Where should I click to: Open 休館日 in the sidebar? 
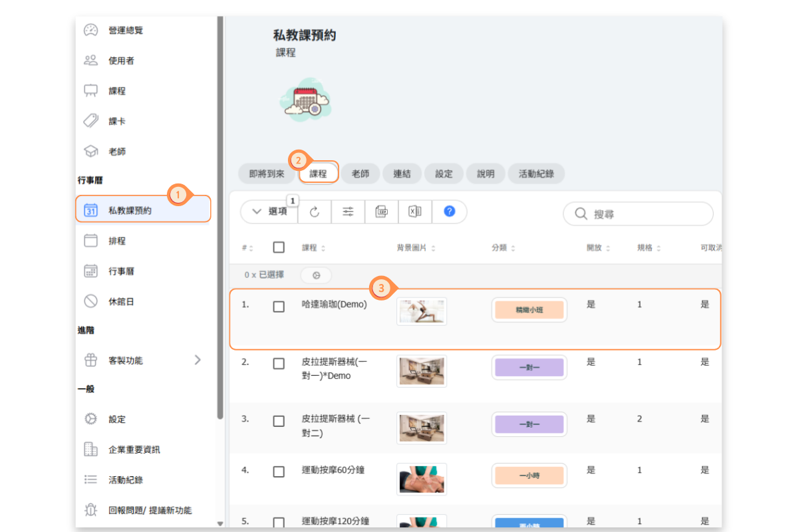[121, 301]
